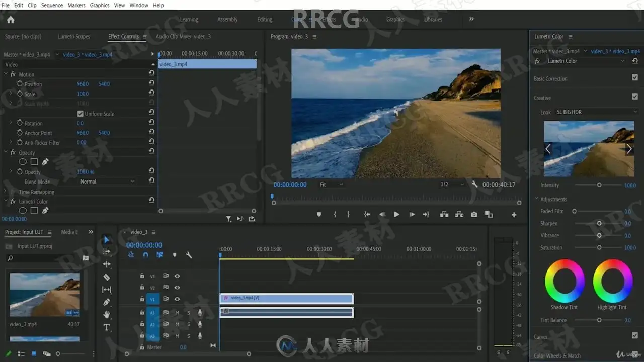
Task: Disable the Basic Correction checkbox
Action: click(634, 78)
